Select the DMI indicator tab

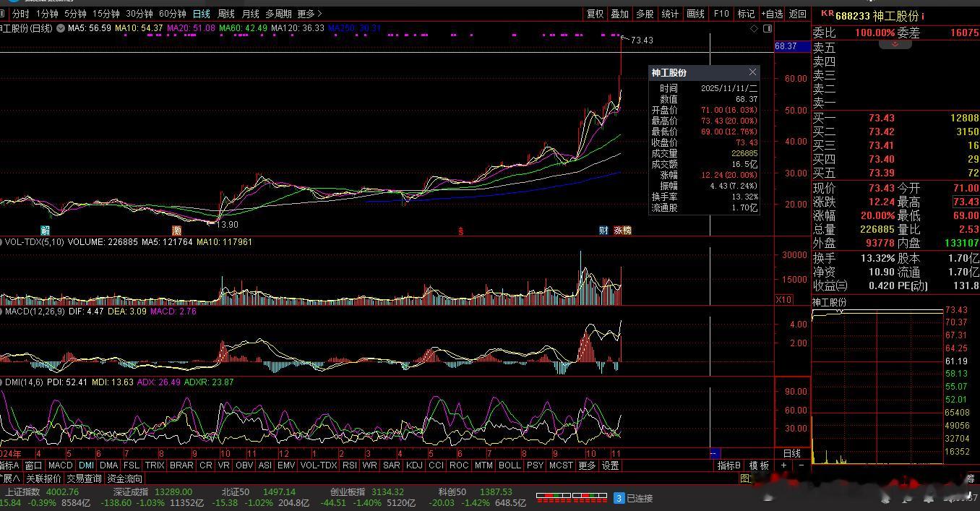86,465
